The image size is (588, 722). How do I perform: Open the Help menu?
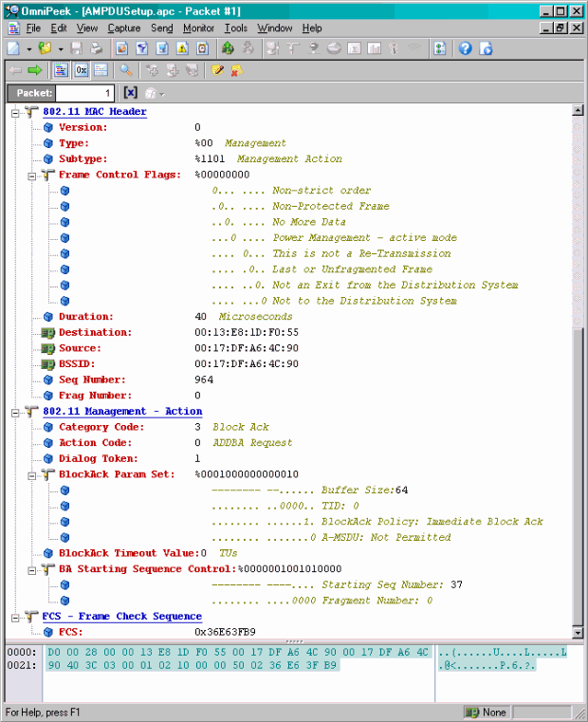[312, 28]
